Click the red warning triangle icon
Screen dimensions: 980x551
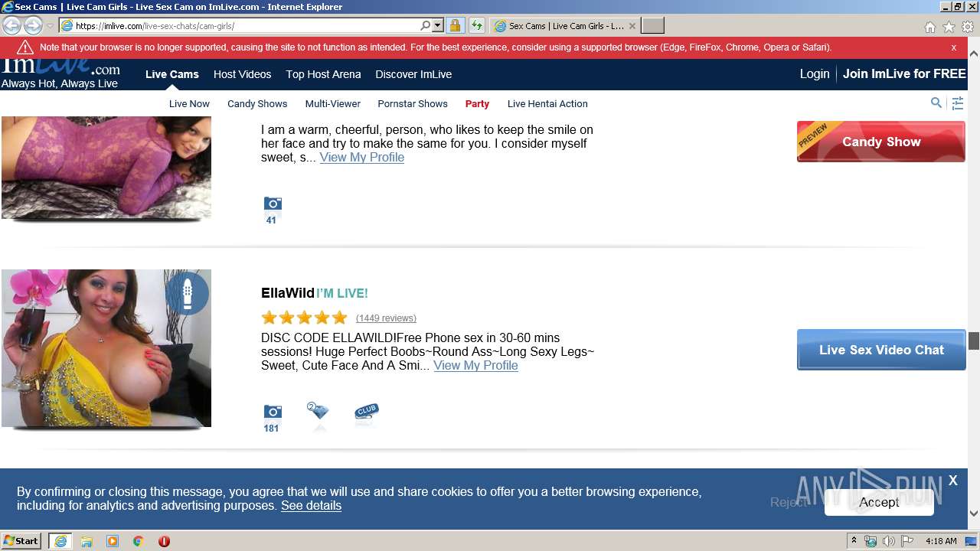(x=25, y=47)
